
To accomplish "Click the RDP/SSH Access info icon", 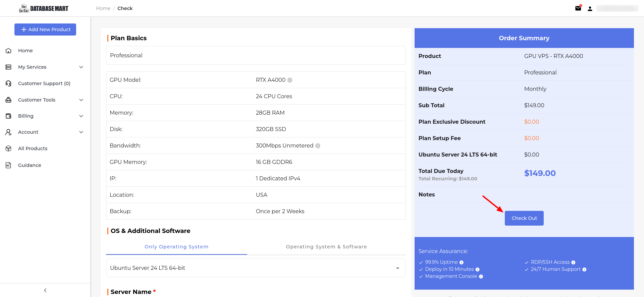I will [573, 262].
